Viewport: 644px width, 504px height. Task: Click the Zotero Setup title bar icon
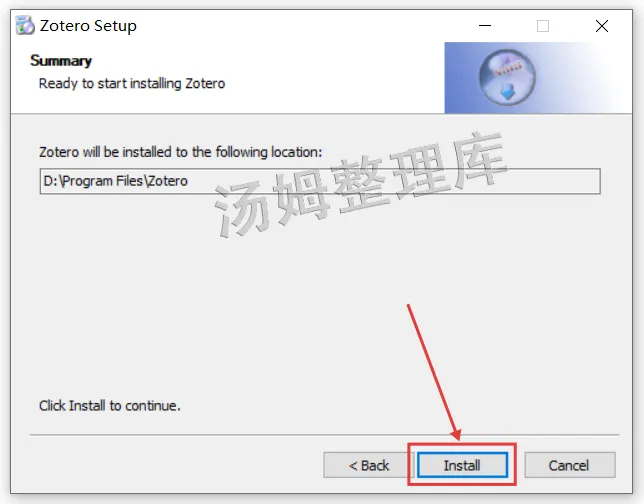tap(25, 25)
